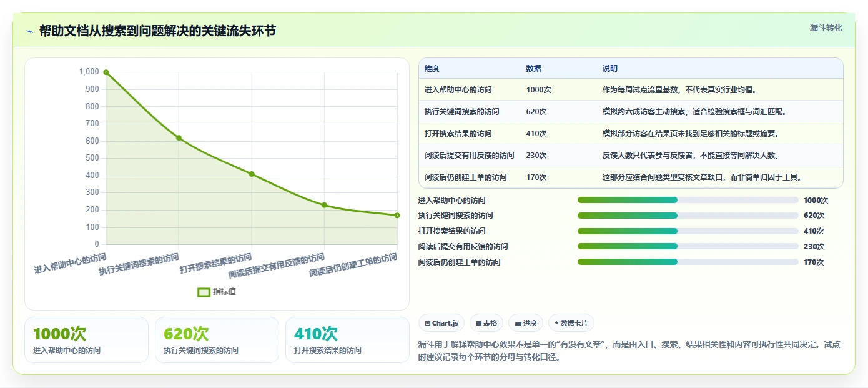Click the 进入帮助中心的访问 label beside its progress bar

coord(451,201)
